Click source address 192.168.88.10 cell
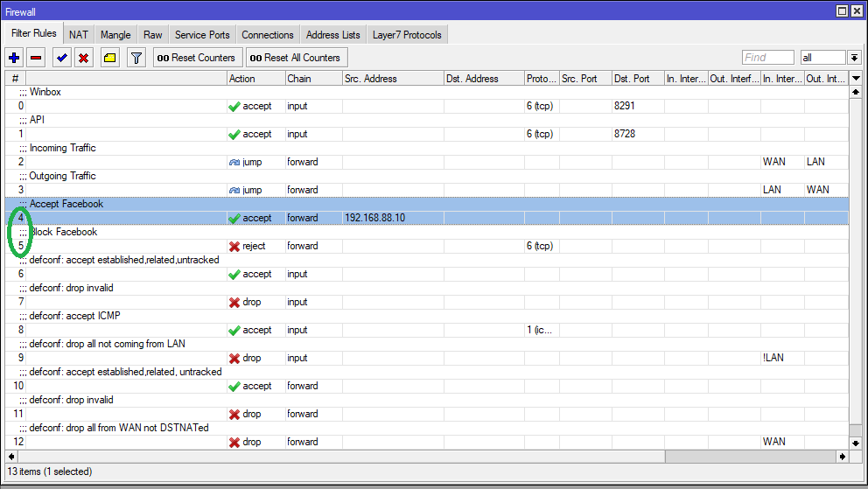The height and width of the screenshot is (489, 868). coord(393,218)
